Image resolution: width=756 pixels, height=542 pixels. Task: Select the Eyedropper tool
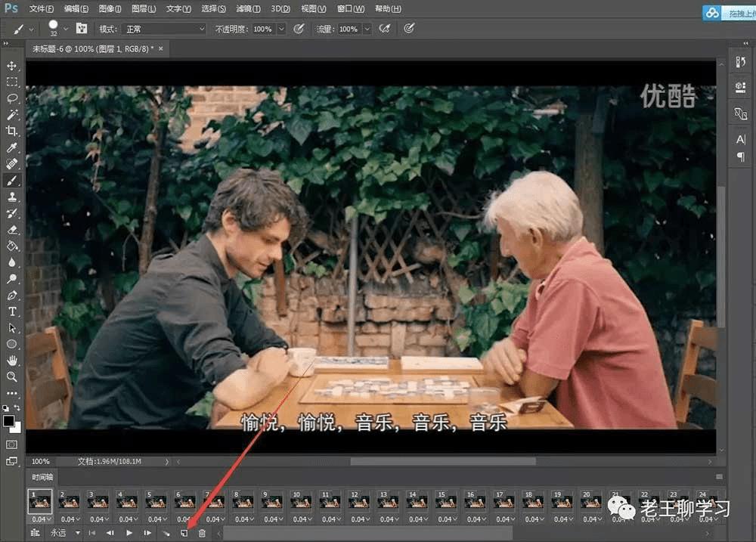[x=12, y=147]
